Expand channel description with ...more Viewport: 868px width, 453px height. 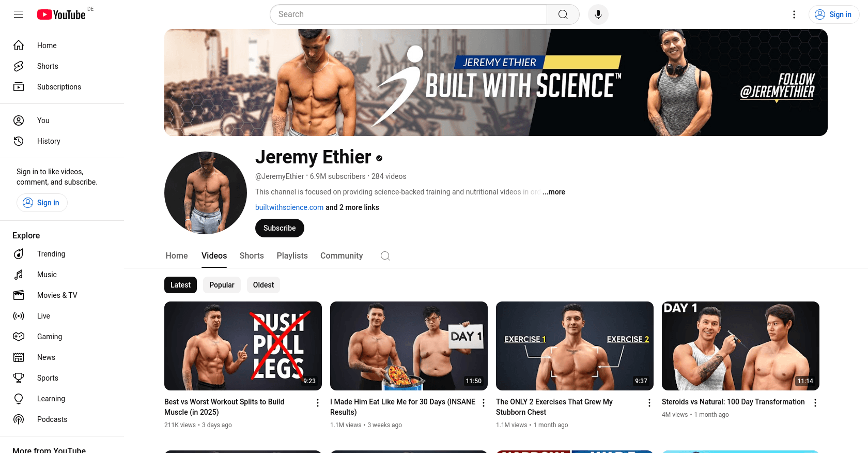click(554, 192)
